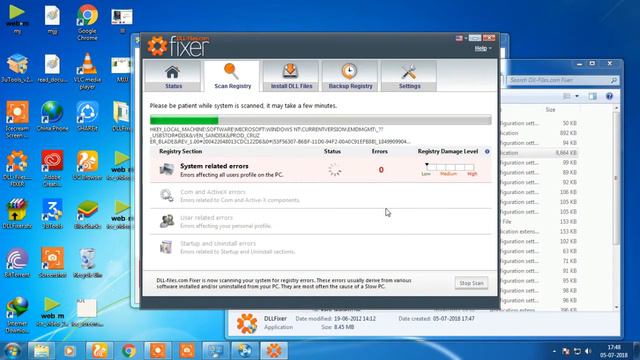Select the 892 KB file row in Explorer
The width and height of the screenshot is (640, 360).
click(539, 133)
